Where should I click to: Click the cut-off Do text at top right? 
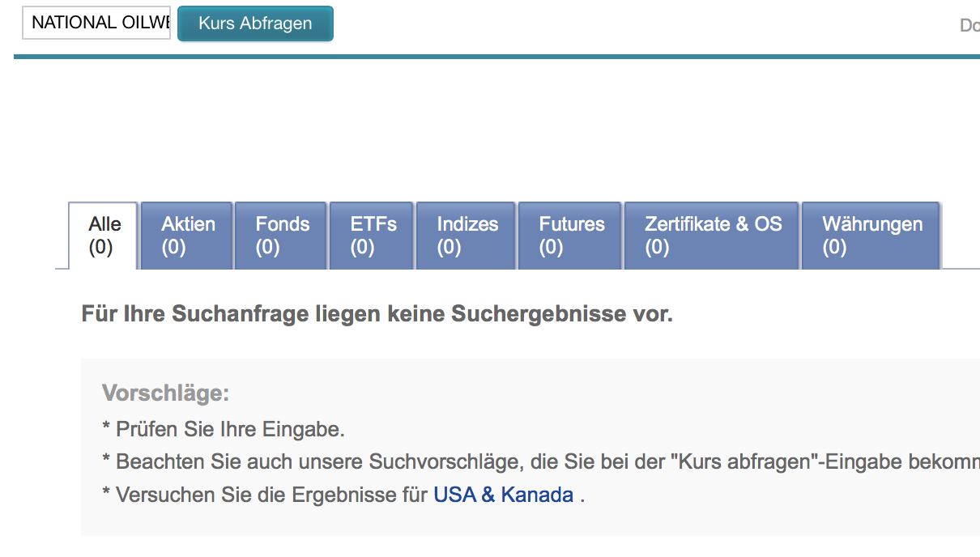coord(969,25)
